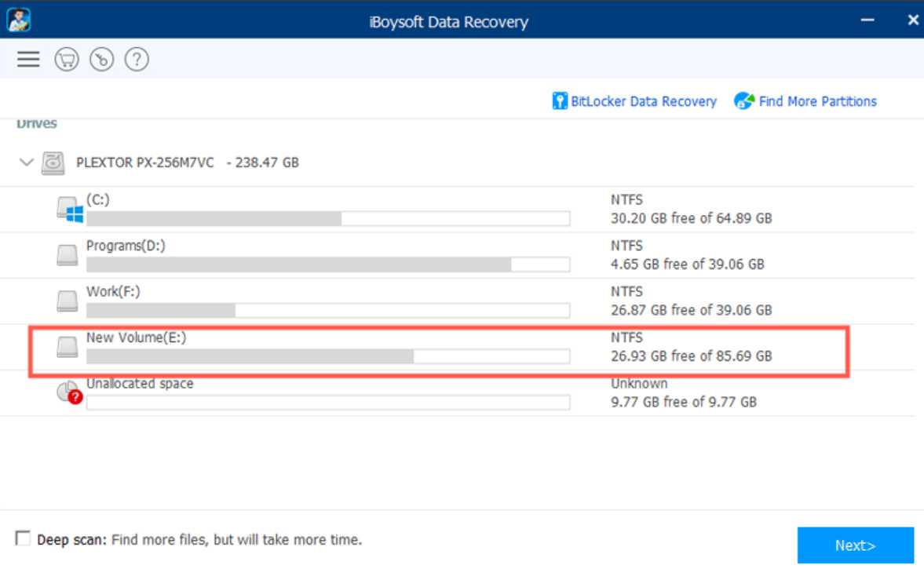924x580 pixels.
Task: Select the Programs(D:) partition
Action: pyautogui.click(x=126, y=246)
